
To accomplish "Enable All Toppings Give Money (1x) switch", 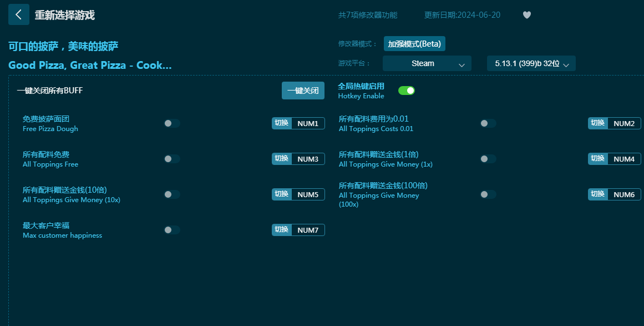I will point(488,159).
